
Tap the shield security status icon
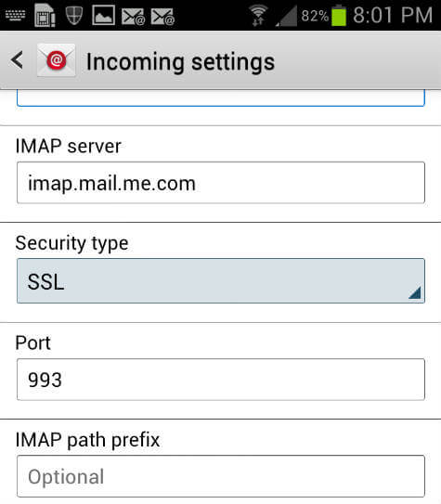point(74,15)
